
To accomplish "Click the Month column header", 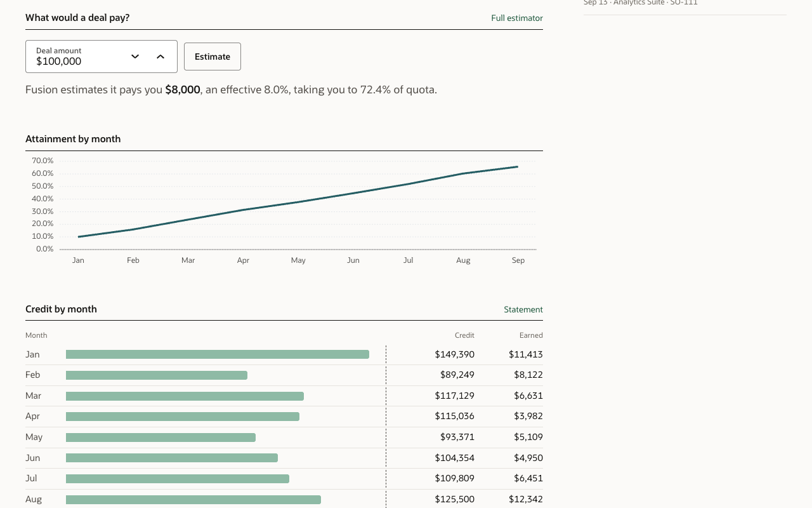I will click(x=36, y=335).
